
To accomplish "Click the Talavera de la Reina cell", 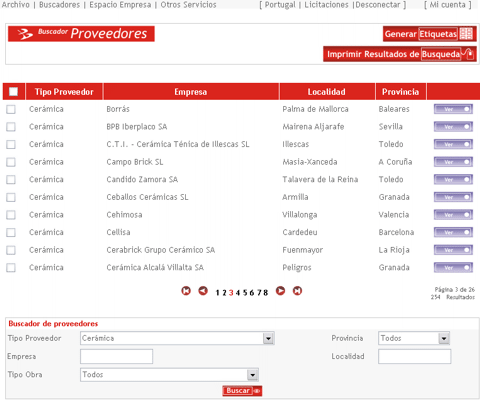I will [320, 179].
